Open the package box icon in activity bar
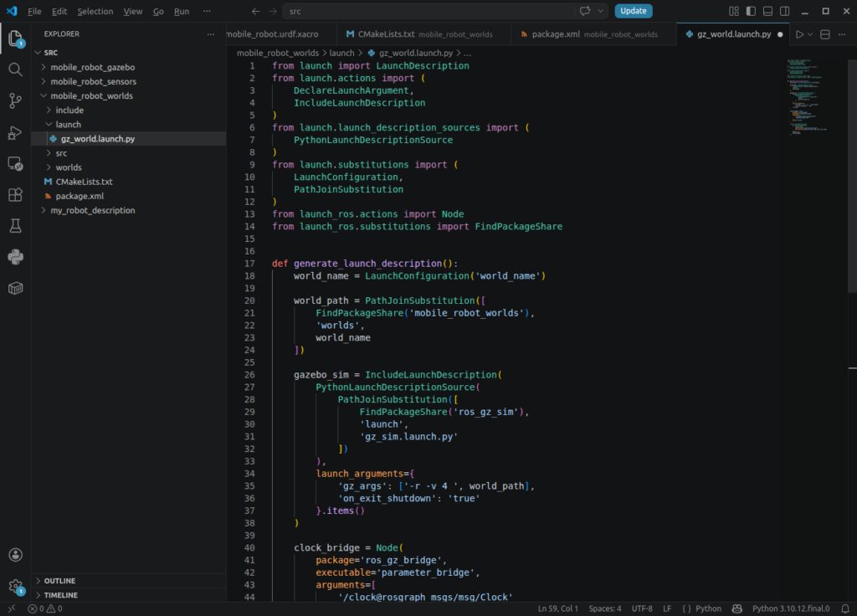Viewport: 857px width, 616px height. (x=15, y=288)
